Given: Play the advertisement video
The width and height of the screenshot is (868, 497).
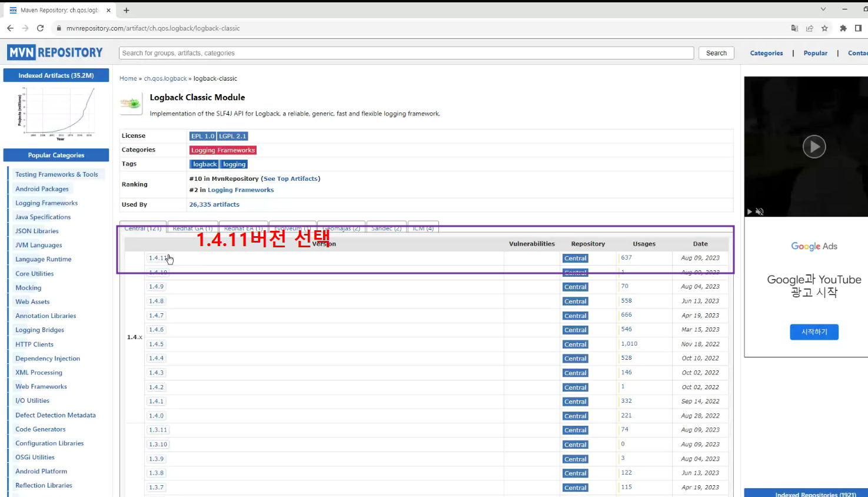Looking at the screenshot, I should [x=814, y=147].
